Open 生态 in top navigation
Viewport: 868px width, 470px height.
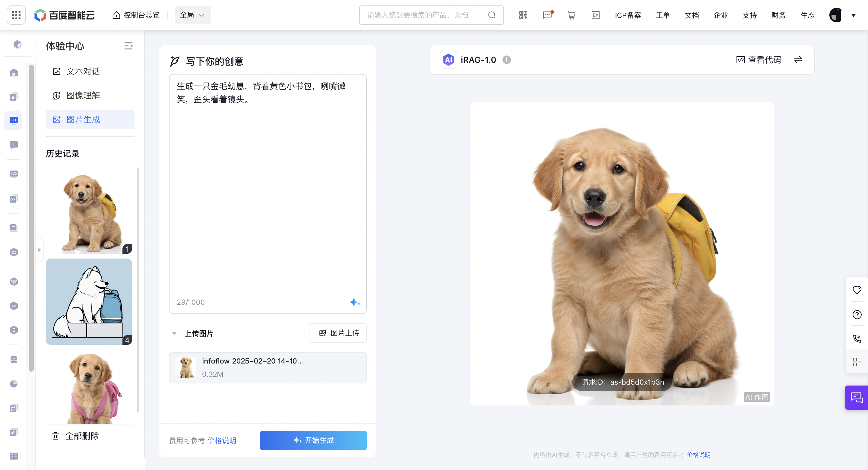point(807,15)
